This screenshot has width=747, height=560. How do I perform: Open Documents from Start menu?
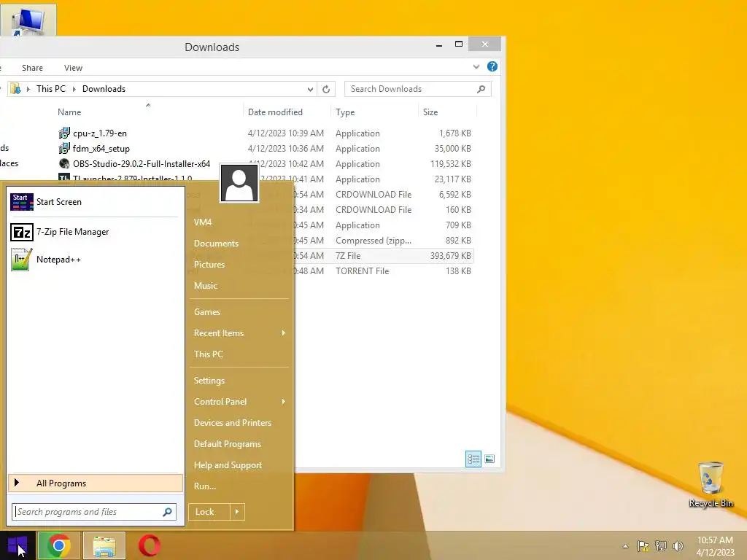tap(216, 244)
